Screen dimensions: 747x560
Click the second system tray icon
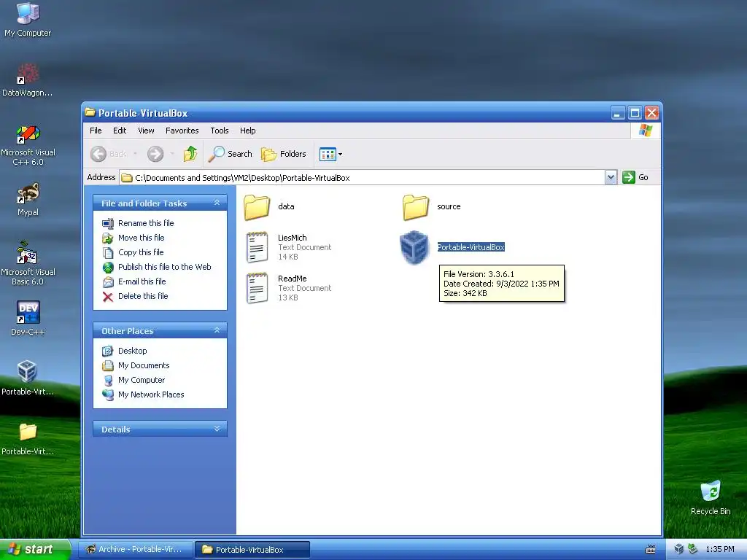[692, 549]
